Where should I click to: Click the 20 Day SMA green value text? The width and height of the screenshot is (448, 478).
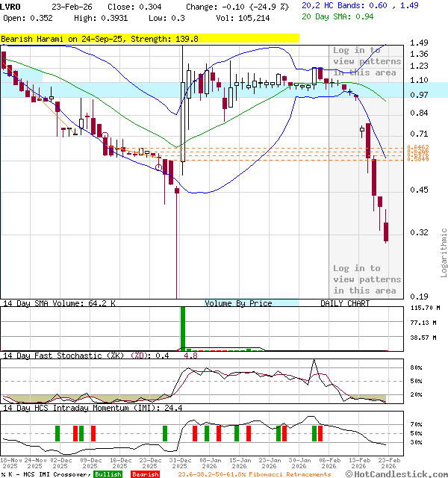(x=345, y=16)
